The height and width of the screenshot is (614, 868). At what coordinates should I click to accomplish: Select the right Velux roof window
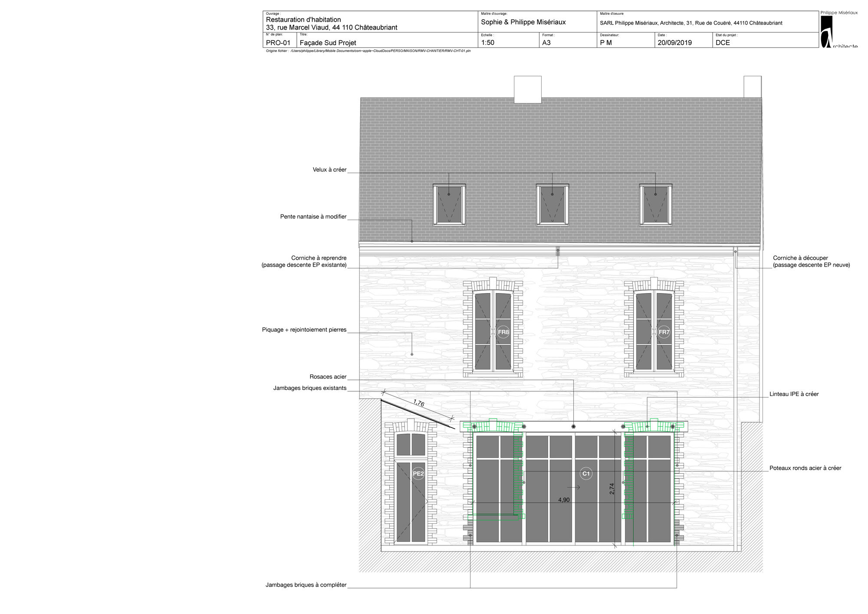pos(655,205)
